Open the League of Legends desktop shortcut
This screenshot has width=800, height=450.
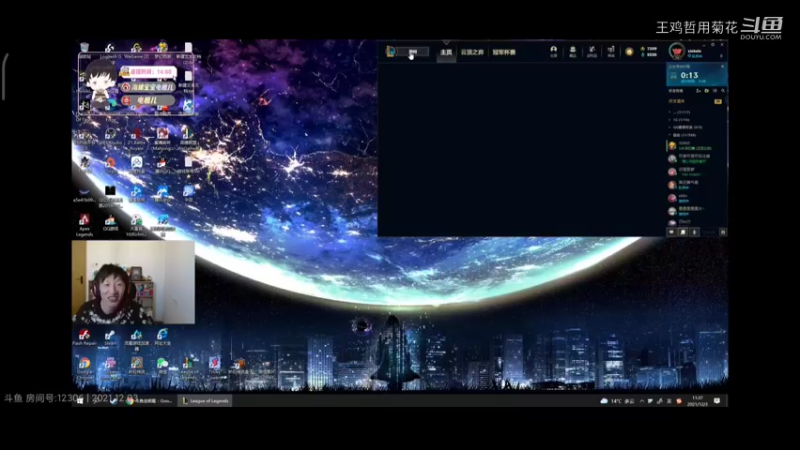click(188, 366)
